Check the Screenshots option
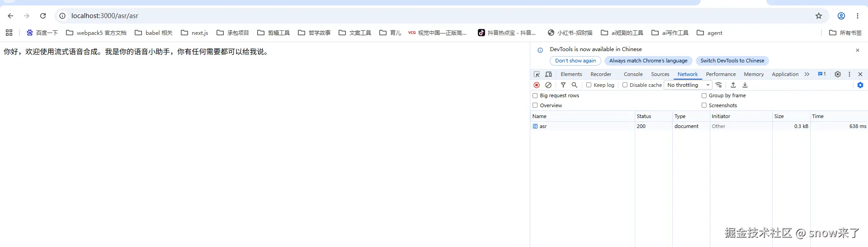 pyautogui.click(x=704, y=105)
